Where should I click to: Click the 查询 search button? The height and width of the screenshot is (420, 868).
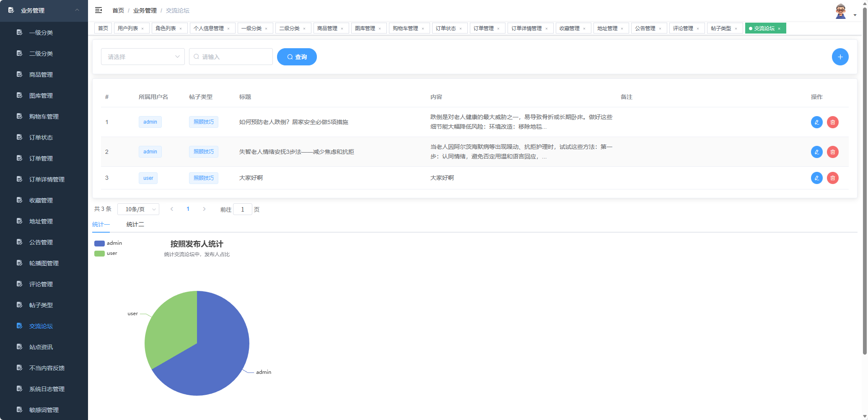point(297,57)
